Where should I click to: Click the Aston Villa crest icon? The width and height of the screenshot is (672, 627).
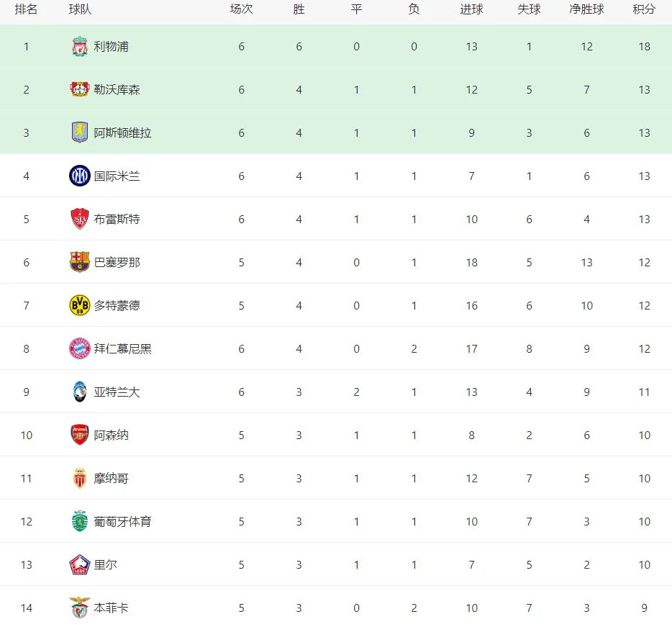click(x=80, y=132)
